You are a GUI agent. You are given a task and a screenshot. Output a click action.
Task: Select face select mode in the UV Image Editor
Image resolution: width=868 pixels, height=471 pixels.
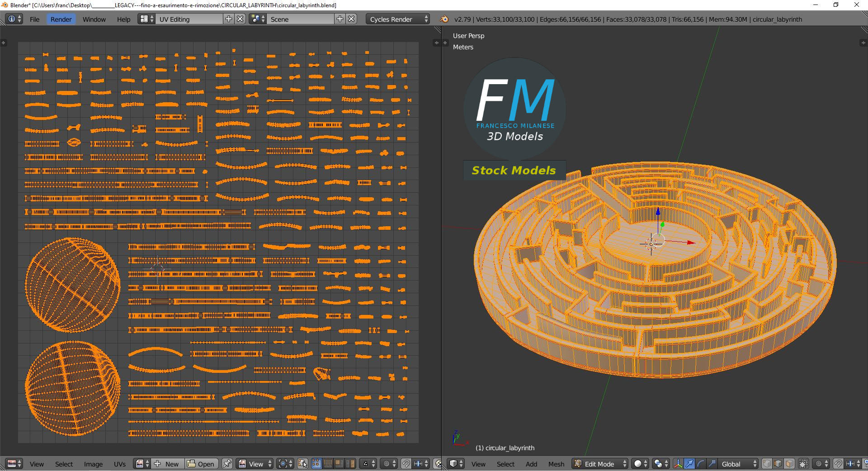click(x=340, y=464)
